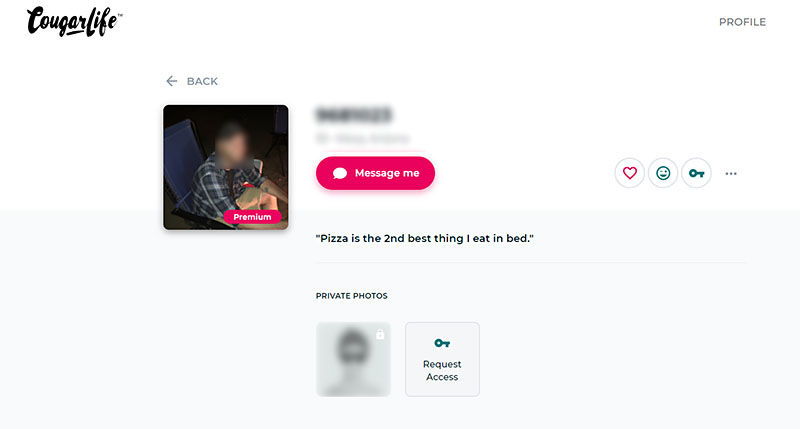Open more options three-dot menu
Image resolution: width=800 pixels, height=429 pixels.
(x=731, y=173)
